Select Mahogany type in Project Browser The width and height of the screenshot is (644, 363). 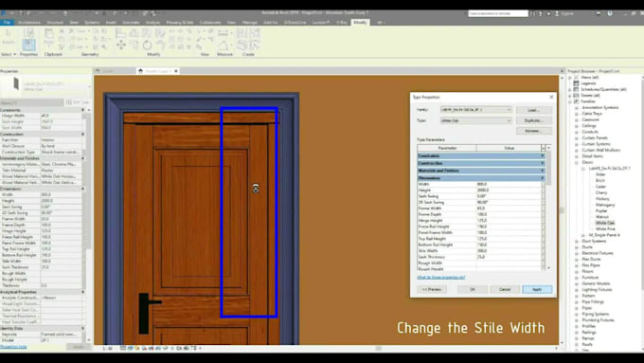coord(605,205)
